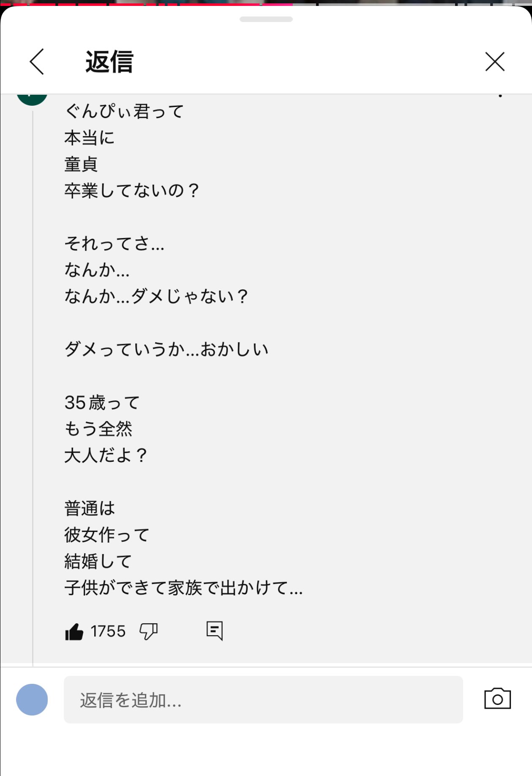Tap the 返信 panel title
The image size is (532, 776).
pyautogui.click(x=109, y=62)
